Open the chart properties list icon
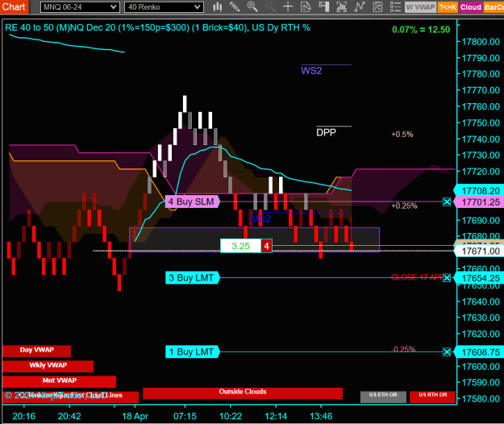Image resolution: width=504 pixels, height=424 pixels. pyautogui.click(x=395, y=6)
